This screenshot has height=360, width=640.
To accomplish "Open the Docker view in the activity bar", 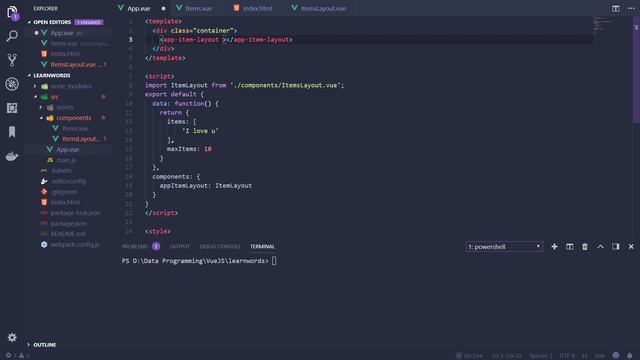I will tap(12, 156).
